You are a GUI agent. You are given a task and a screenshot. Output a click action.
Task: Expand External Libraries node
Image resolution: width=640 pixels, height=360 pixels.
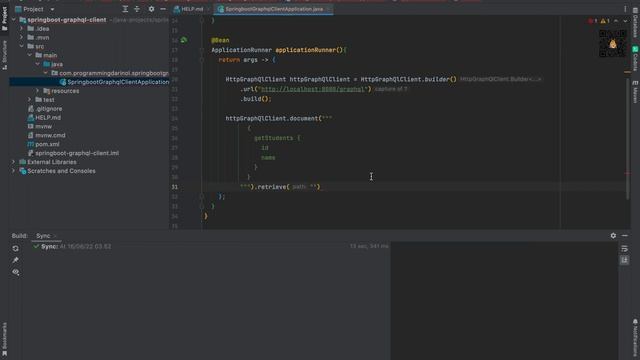coord(13,162)
